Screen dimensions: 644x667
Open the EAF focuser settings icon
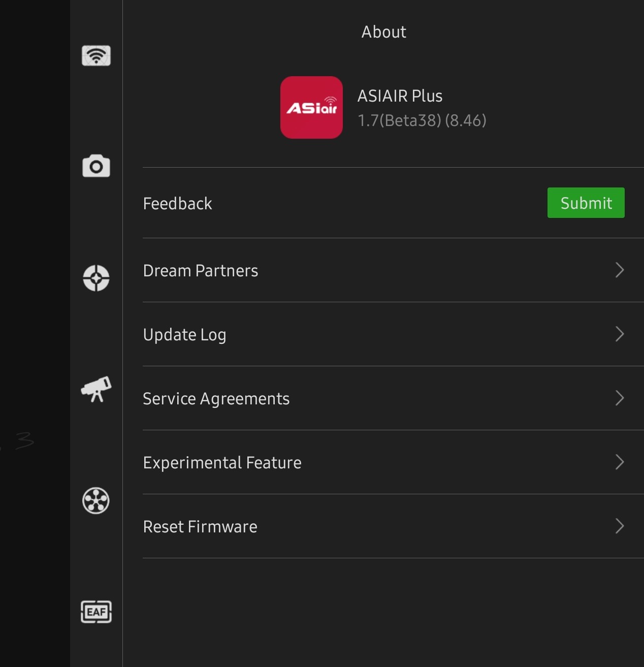pos(96,612)
